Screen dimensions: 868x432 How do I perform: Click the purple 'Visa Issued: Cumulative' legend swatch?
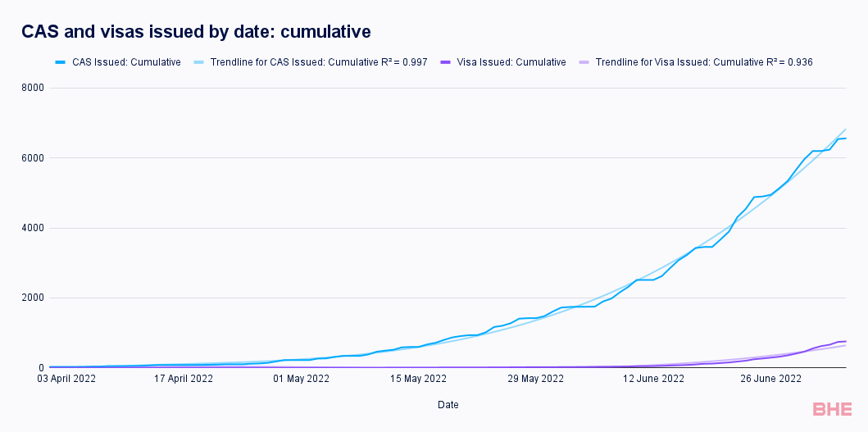(x=446, y=62)
